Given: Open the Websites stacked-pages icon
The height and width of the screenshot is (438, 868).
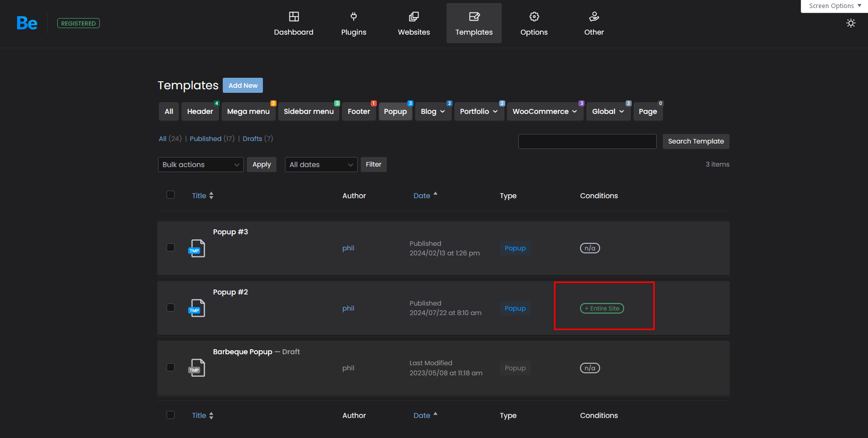Looking at the screenshot, I should pos(414,17).
